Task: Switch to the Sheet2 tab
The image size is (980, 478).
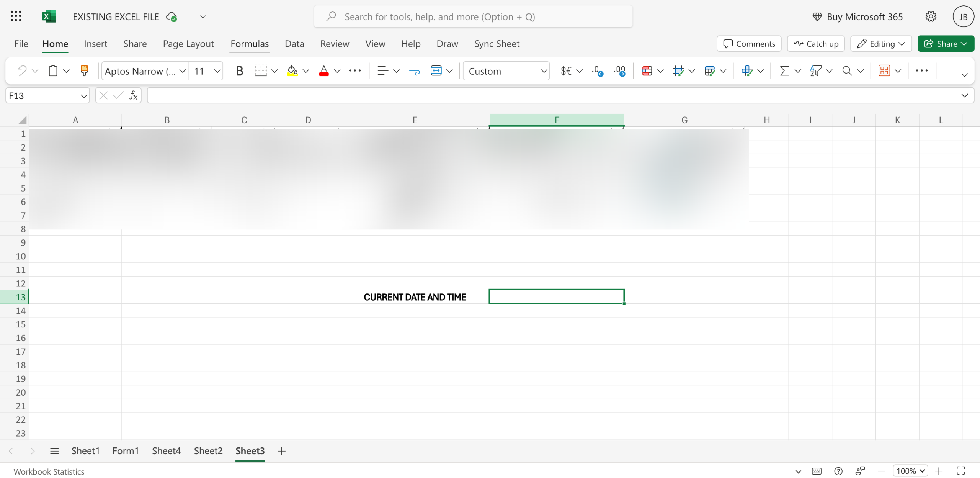Action: click(x=208, y=451)
